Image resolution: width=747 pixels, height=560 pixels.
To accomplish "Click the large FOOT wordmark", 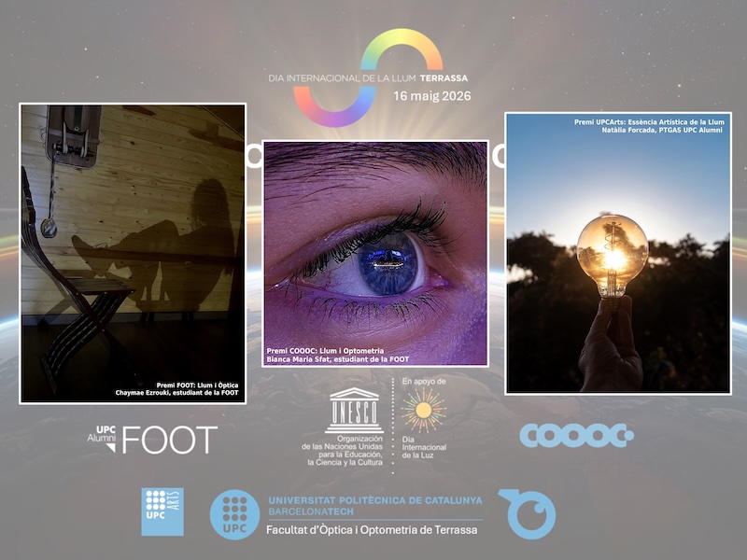I will (170, 440).
